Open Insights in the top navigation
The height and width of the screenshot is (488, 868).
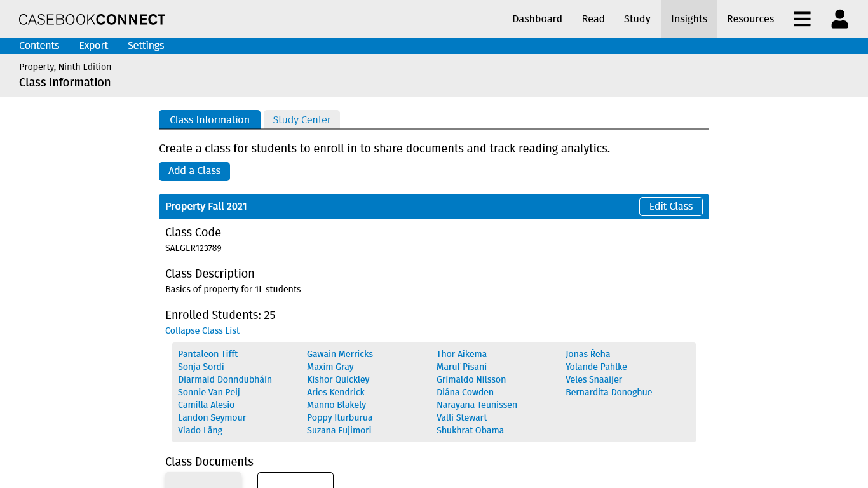pos(689,19)
